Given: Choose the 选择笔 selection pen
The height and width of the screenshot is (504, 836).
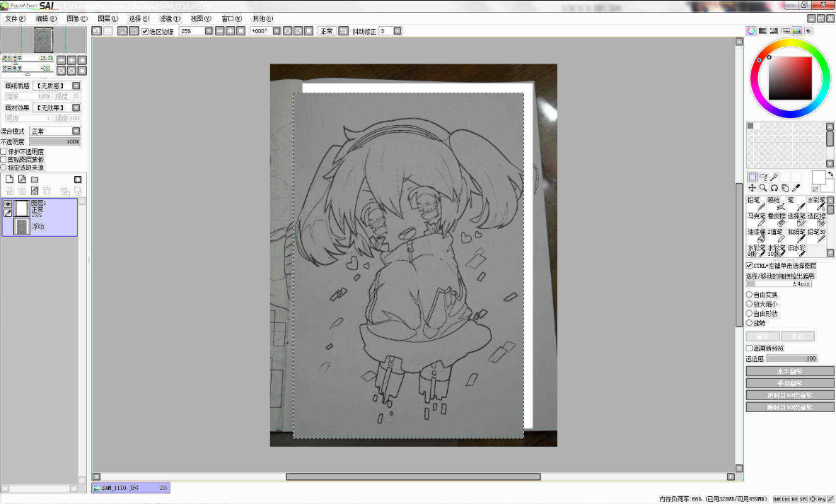Looking at the screenshot, I should coord(796,219).
